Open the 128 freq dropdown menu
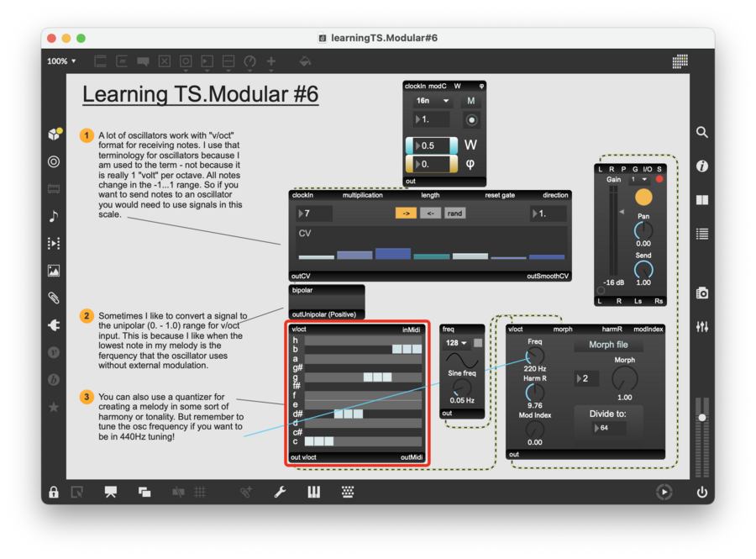This screenshot has height=559, width=756. click(x=457, y=343)
